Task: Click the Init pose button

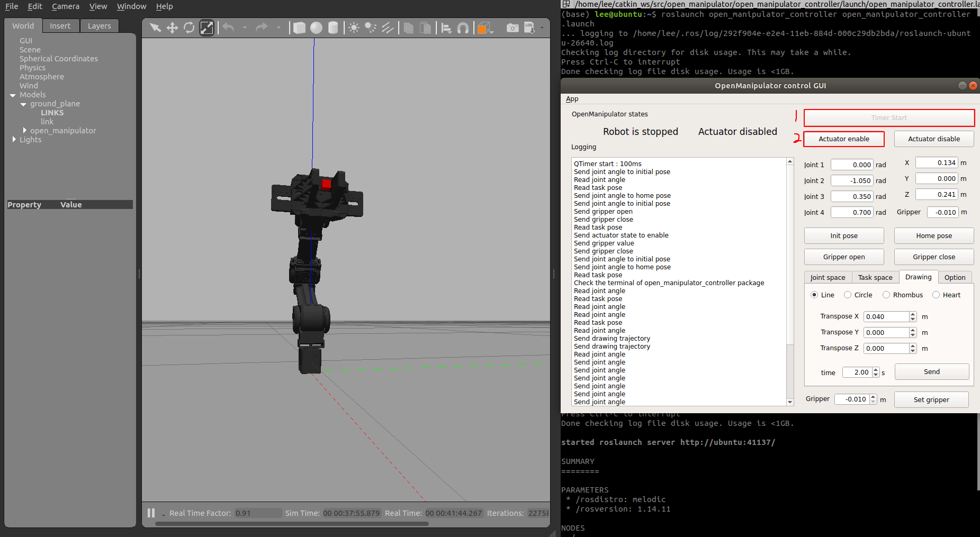Action: [844, 236]
